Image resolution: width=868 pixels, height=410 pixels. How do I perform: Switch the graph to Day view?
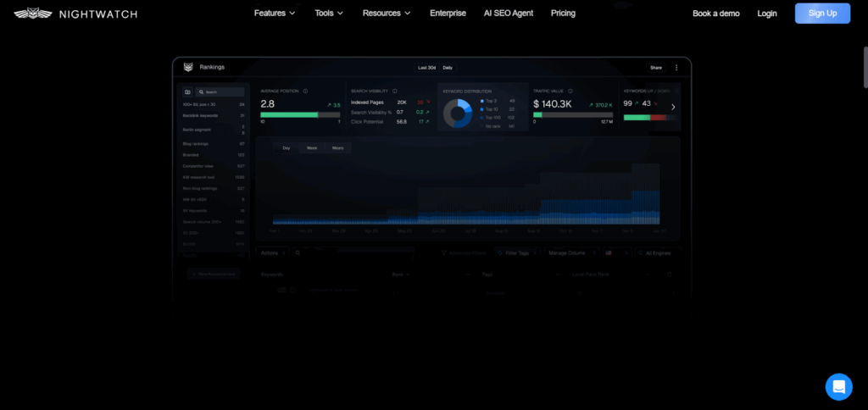pos(286,148)
